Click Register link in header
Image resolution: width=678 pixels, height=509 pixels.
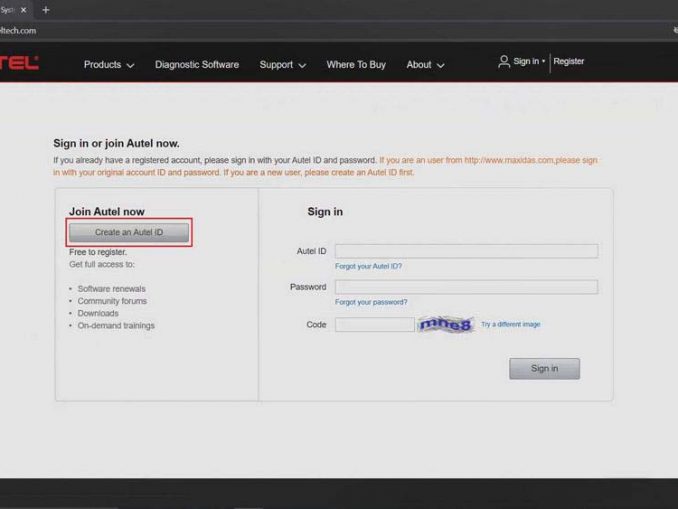point(569,61)
